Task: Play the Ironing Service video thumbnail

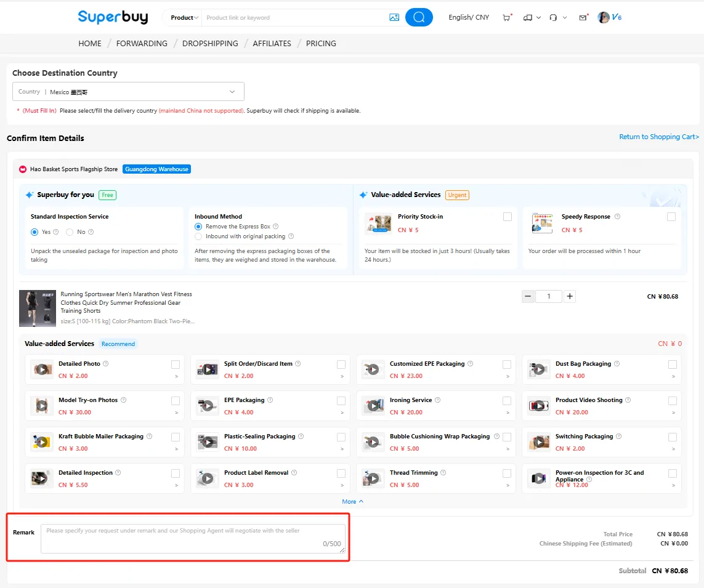Action: (373, 406)
